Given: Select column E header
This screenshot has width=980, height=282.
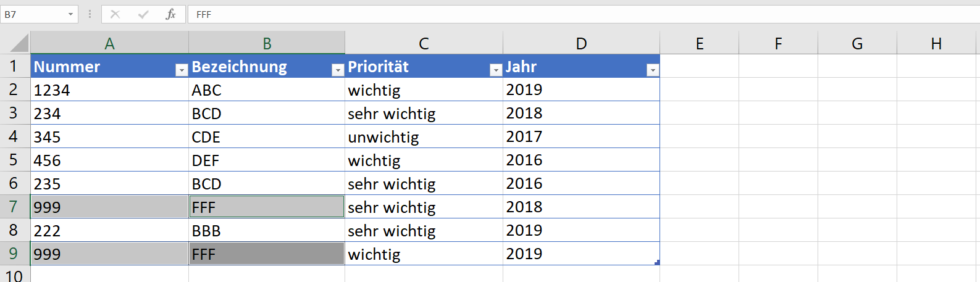Looking at the screenshot, I should point(700,43).
